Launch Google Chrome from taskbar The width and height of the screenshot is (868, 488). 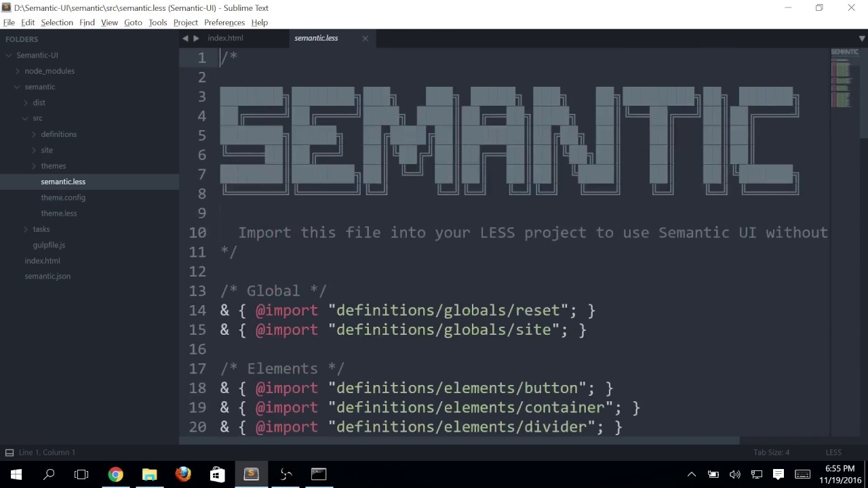[116, 474]
